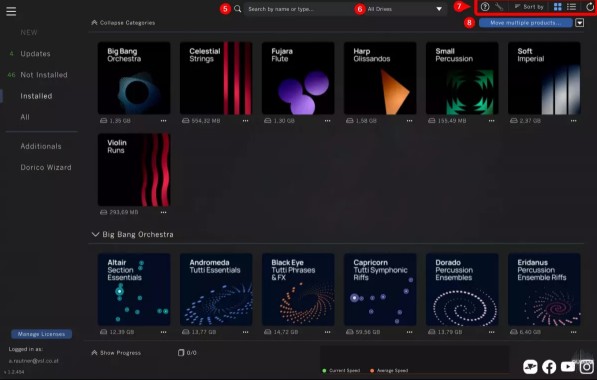Switch to grid view
Image resolution: width=597 pixels, height=380 pixels.
557,6
